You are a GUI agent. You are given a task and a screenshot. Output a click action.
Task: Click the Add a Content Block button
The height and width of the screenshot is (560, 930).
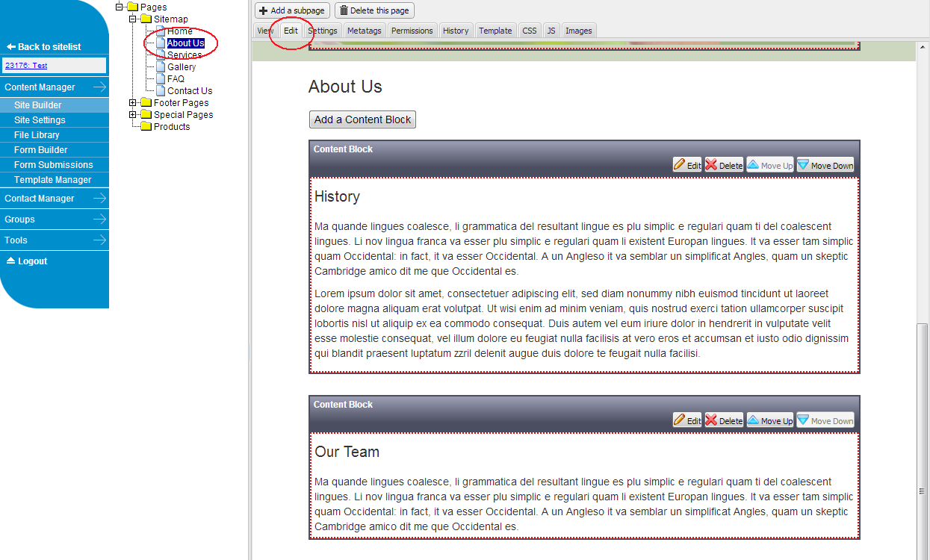tap(362, 119)
